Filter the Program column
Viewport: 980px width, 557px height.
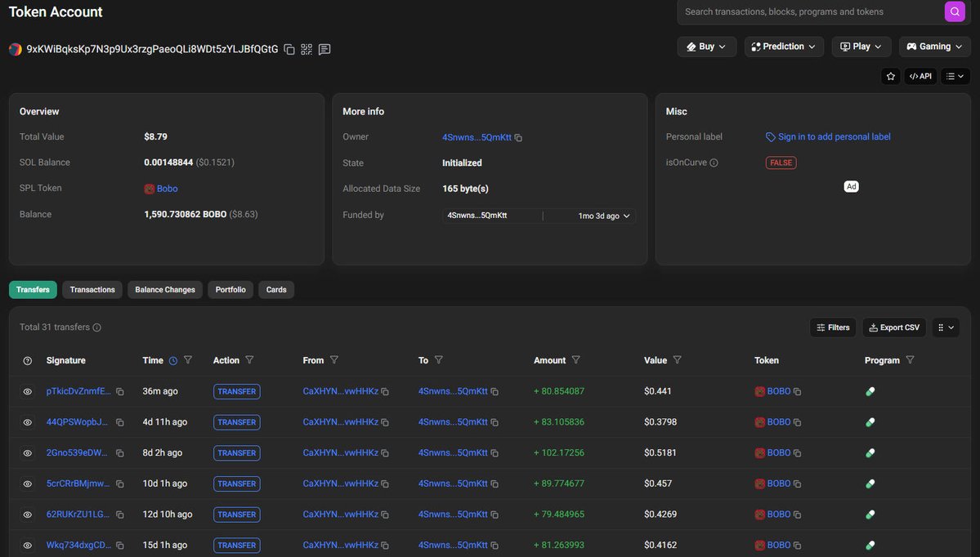click(910, 360)
